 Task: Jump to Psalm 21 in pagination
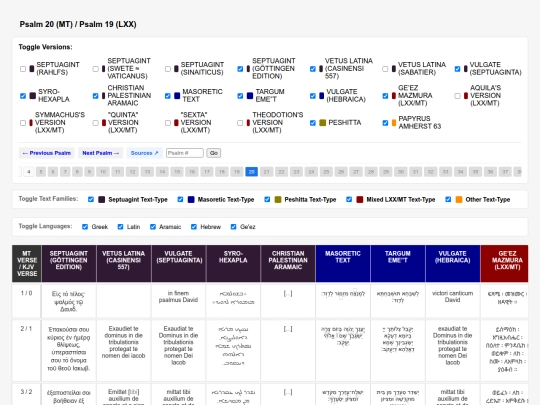click(267, 172)
